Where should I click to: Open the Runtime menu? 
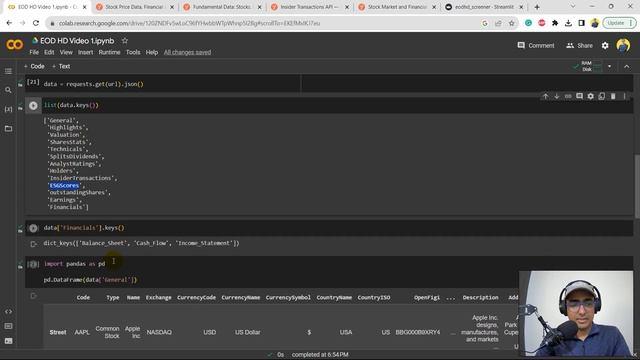(x=109, y=52)
